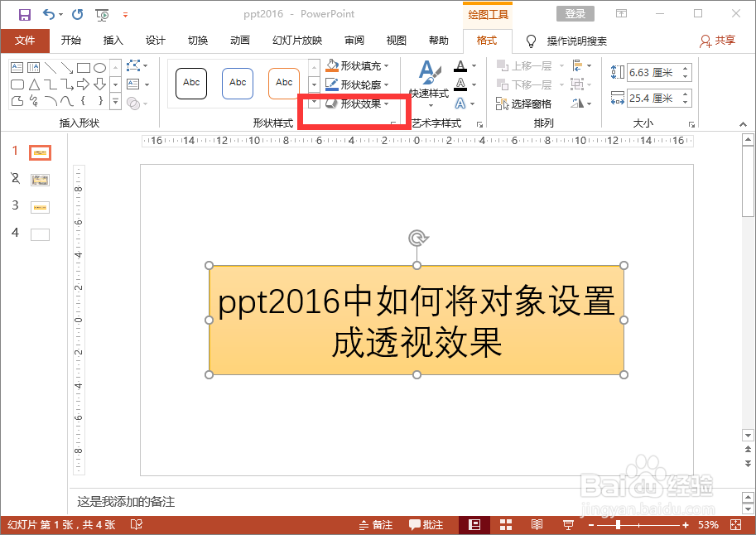Select the down arrow shape icon

tap(100, 84)
